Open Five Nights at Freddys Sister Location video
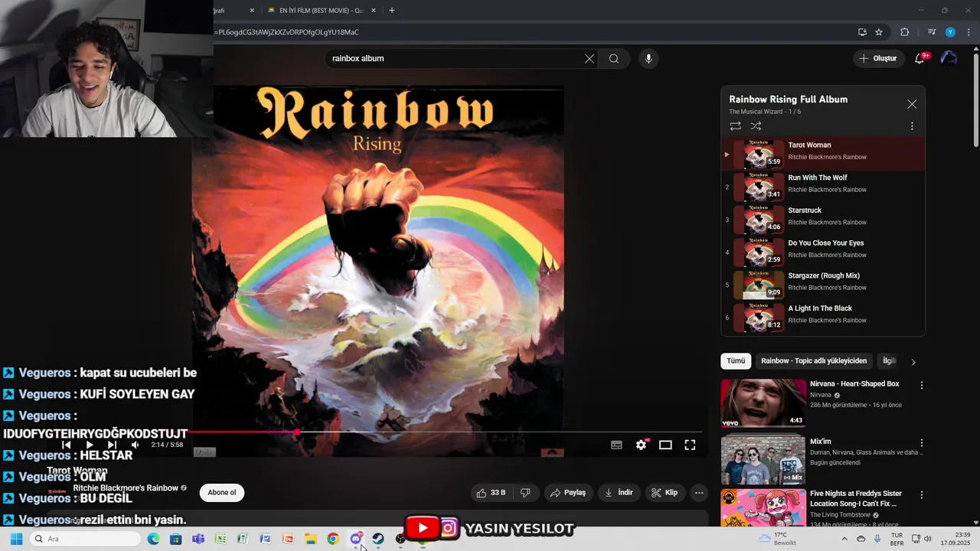Screen dimensions: 980x551 [763, 509]
